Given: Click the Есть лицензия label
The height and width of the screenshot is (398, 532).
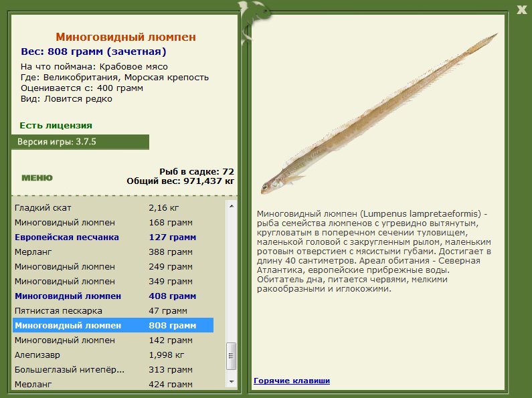Looking at the screenshot, I should click(x=56, y=126).
